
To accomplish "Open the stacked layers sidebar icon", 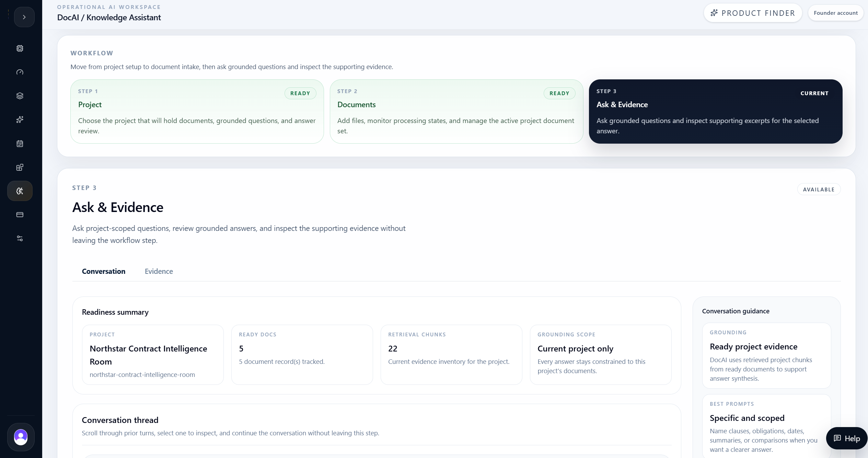I will tap(20, 96).
